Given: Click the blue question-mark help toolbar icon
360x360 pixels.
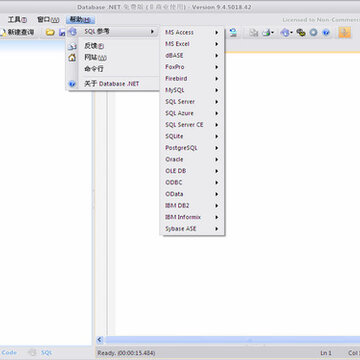Looking at the screenshot, I should (x=326, y=32).
